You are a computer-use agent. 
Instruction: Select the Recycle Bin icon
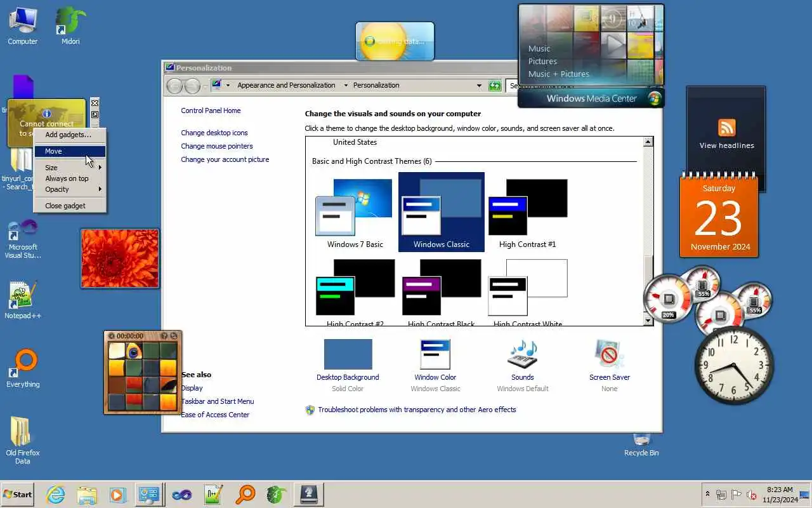tap(641, 446)
